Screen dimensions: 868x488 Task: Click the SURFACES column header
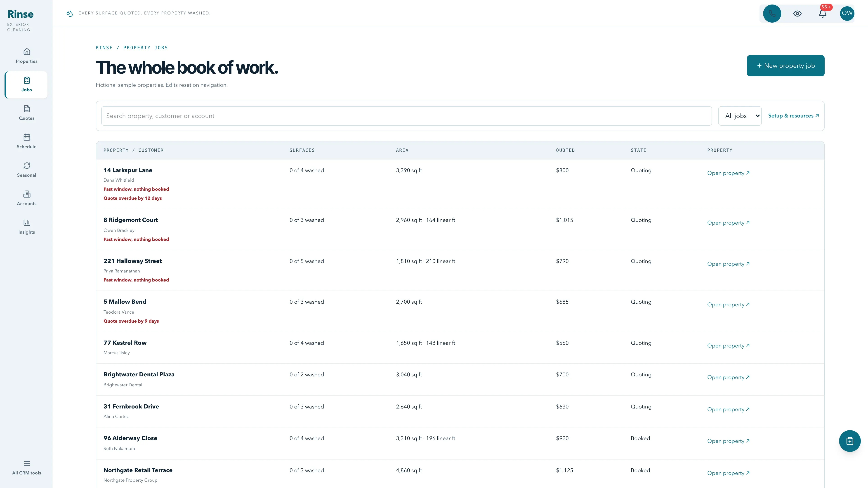(x=302, y=150)
